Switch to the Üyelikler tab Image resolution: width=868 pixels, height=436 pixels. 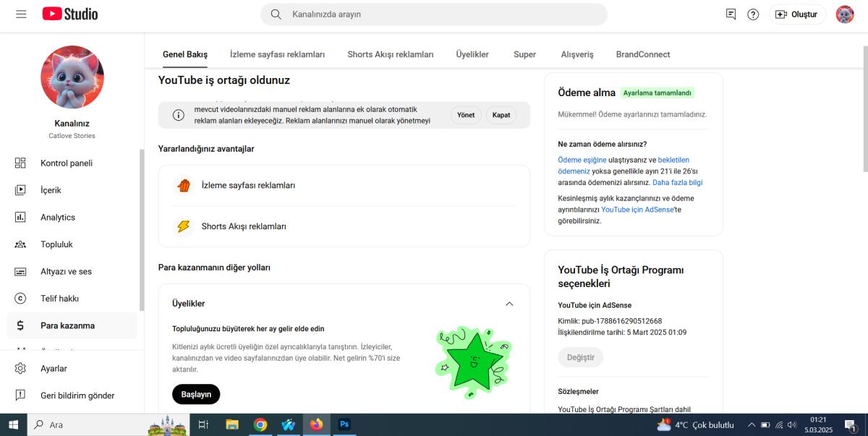click(472, 54)
